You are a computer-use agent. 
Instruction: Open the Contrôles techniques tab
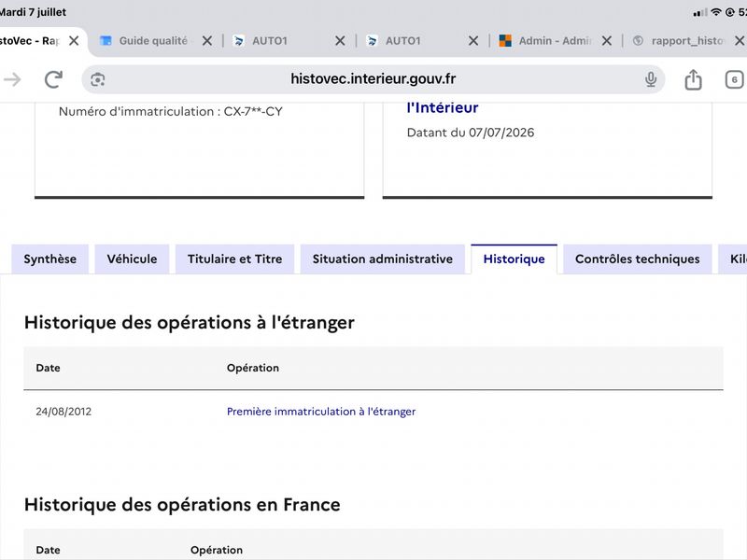coord(638,259)
